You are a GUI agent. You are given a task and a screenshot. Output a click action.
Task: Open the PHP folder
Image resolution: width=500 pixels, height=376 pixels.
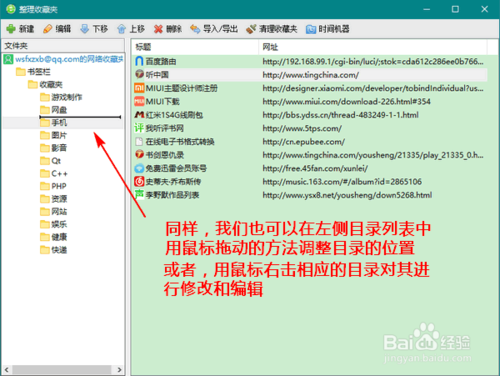click(x=53, y=186)
